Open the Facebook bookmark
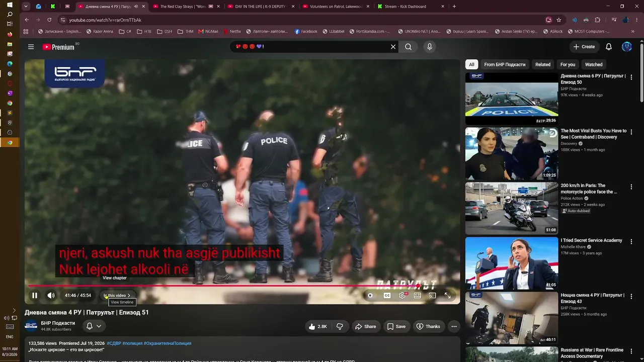The width and height of the screenshot is (644, 362). (306, 31)
